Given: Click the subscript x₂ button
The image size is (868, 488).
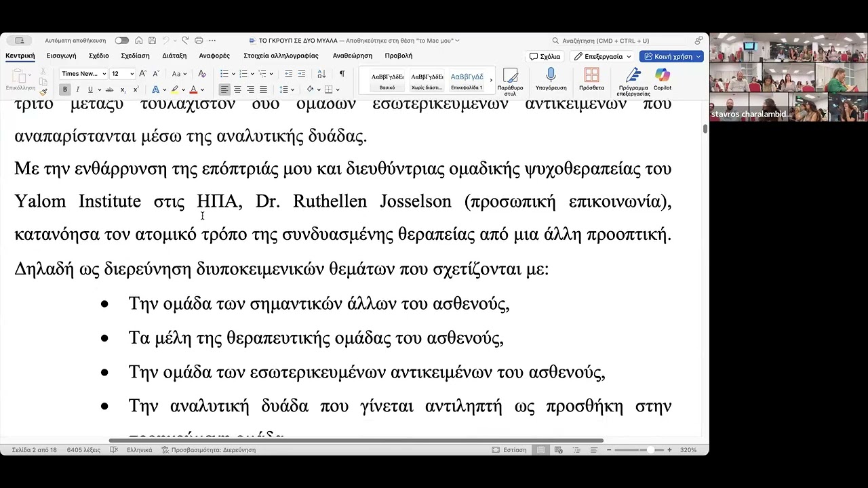Looking at the screenshot, I should 123,89.
